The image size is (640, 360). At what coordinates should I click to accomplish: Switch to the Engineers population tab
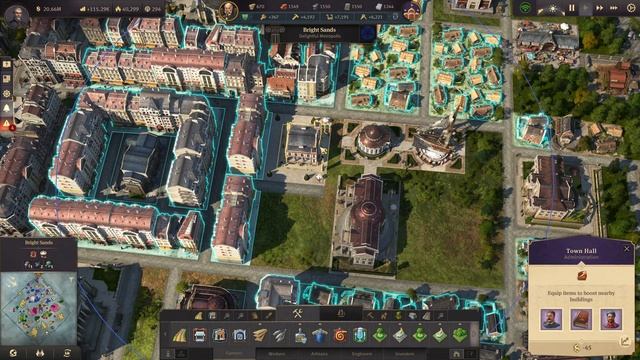pyautogui.click(x=362, y=354)
